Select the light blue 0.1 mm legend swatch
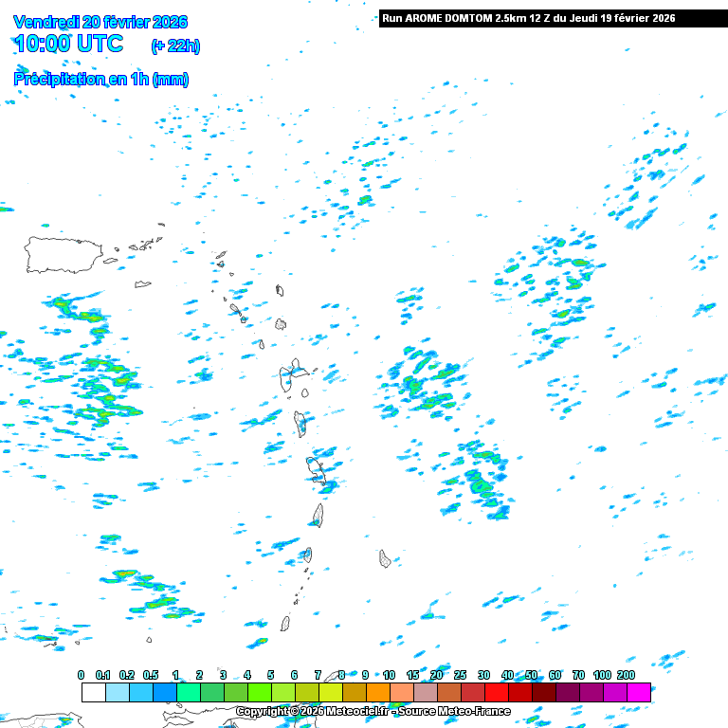 [x=117, y=692]
